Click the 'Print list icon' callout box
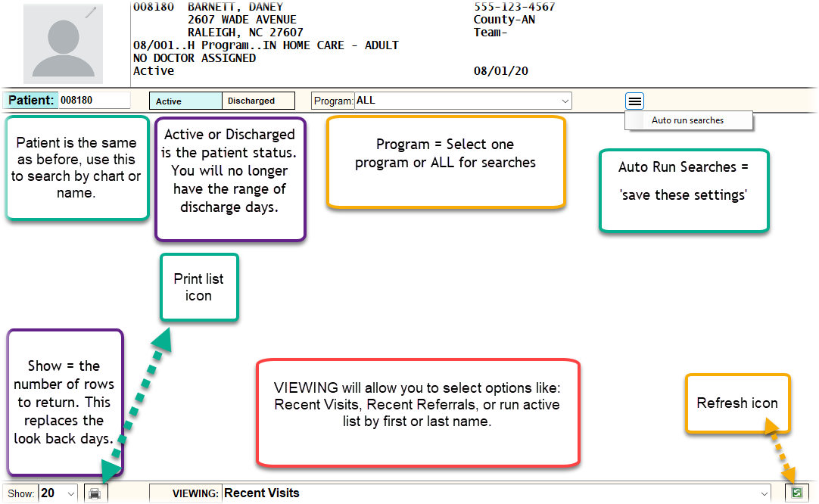The image size is (819, 504). tap(199, 287)
